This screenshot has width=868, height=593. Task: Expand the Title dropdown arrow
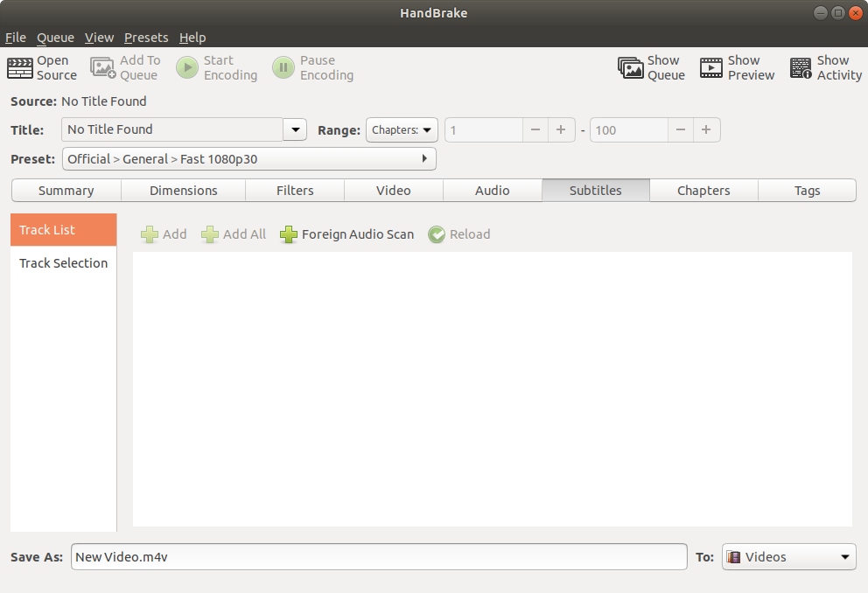tap(295, 129)
